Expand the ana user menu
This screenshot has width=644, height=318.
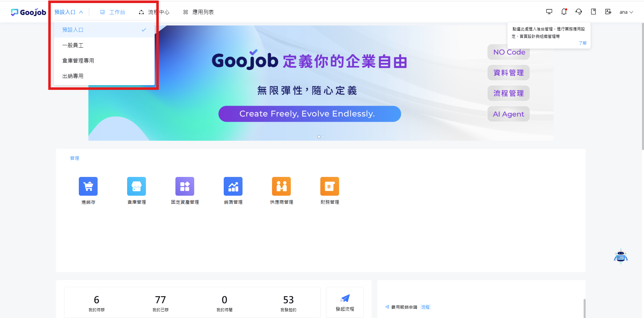tap(626, 12)
